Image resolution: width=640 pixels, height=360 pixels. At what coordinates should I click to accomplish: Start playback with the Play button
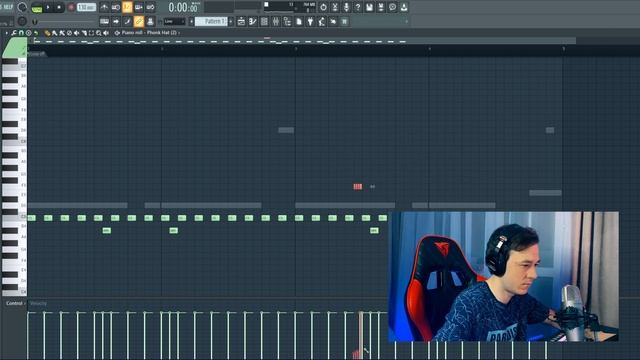click(x=48, y=7)
